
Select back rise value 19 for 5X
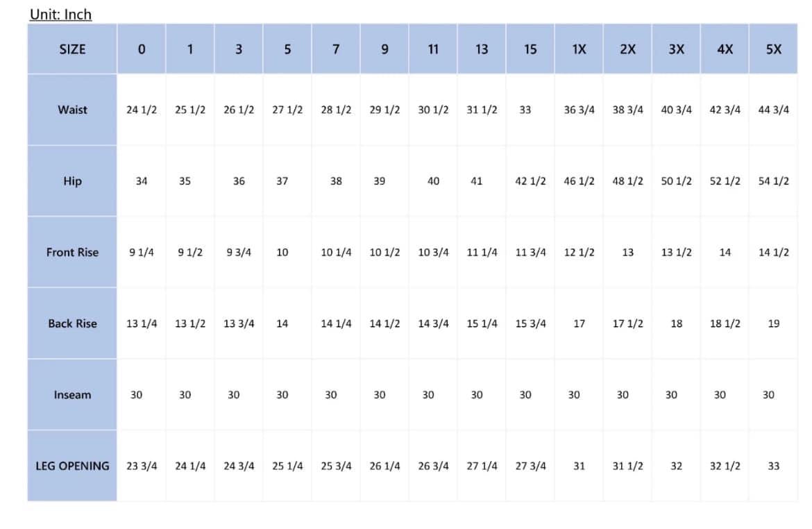773,324
